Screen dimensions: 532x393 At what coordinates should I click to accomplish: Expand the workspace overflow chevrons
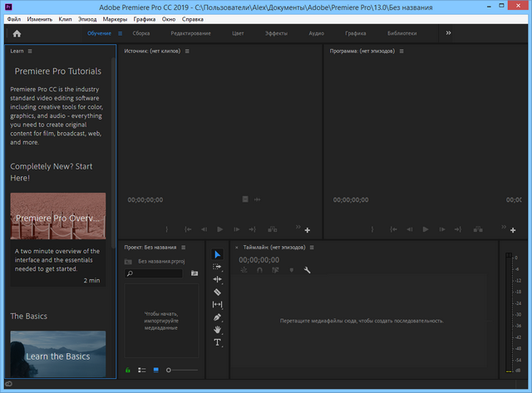(x=449, y=33)
